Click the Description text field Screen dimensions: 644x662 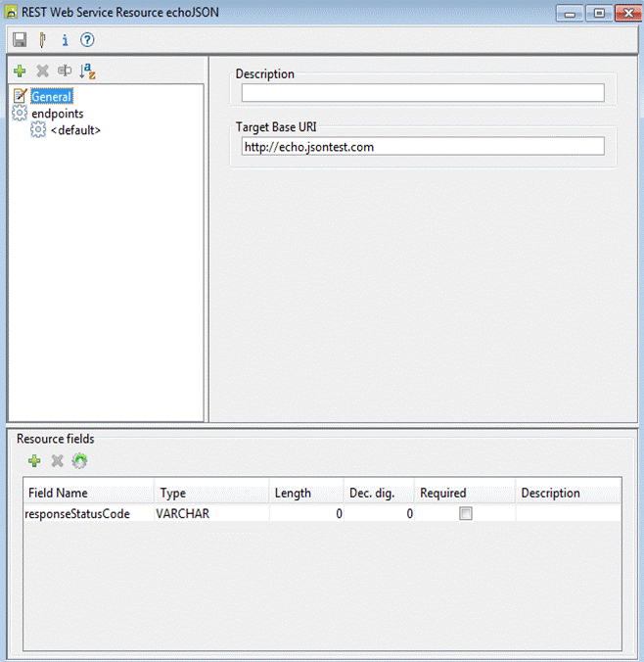pos(423,93)
